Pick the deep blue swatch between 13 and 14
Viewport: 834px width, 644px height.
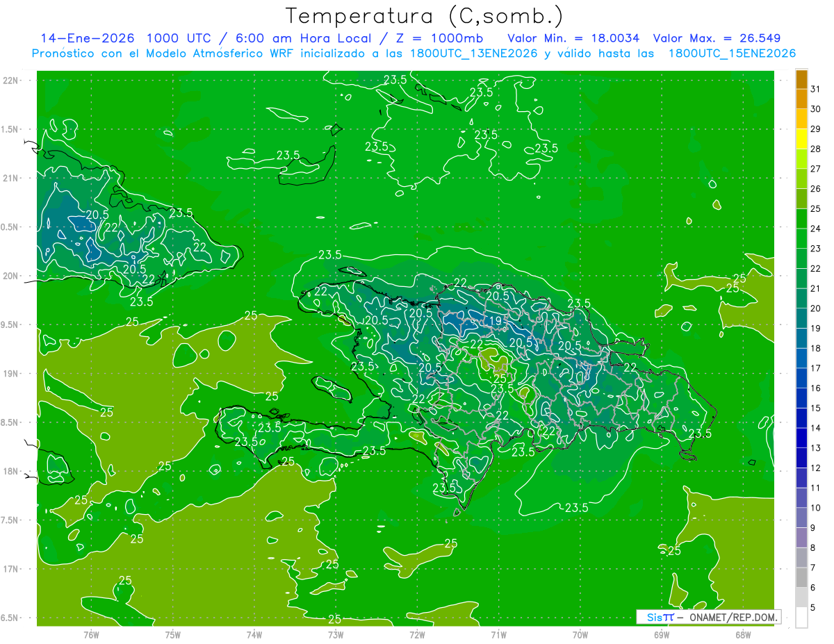point(801,438)
